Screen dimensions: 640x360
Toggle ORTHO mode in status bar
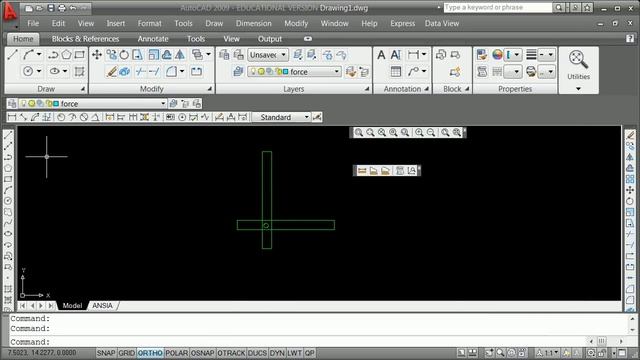pyautogui.click(x=150, y=353)
